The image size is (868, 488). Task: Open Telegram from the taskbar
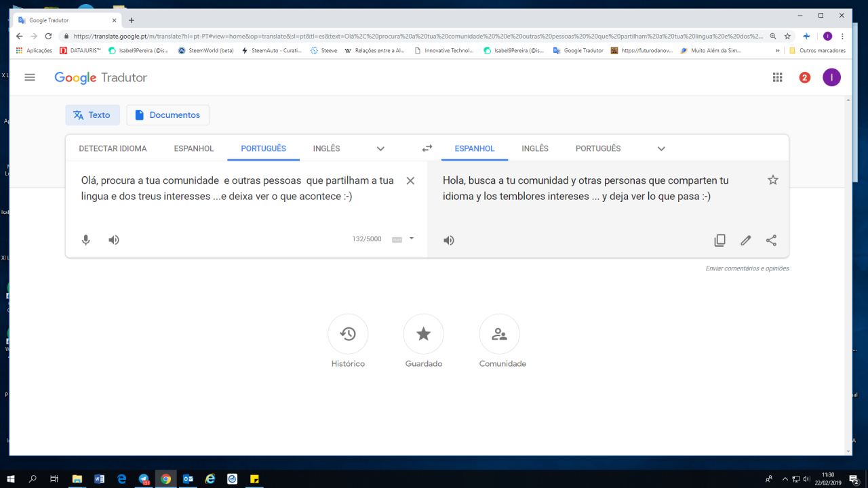tap(144, 479)
